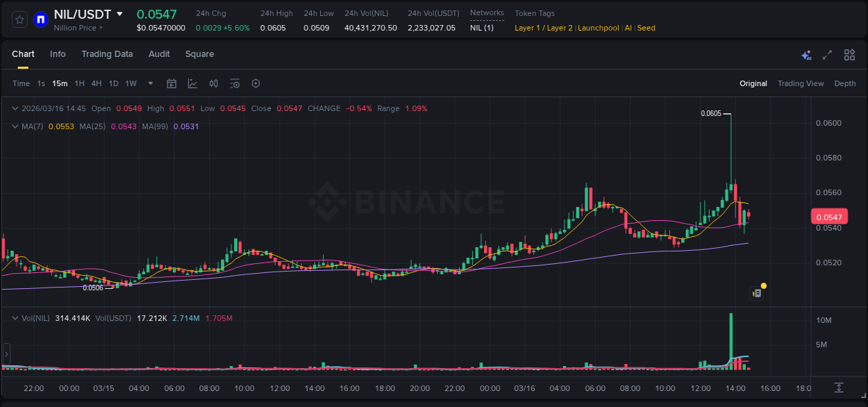The height and width of the screenshot is (407, 868).
Task: Open the AI assistant icon
Action: 806,54
